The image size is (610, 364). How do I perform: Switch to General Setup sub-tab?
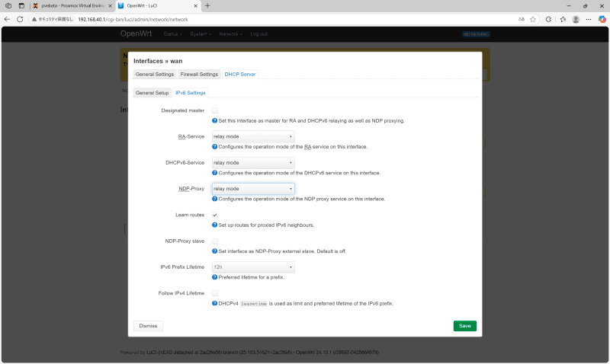tap(152, 93)
